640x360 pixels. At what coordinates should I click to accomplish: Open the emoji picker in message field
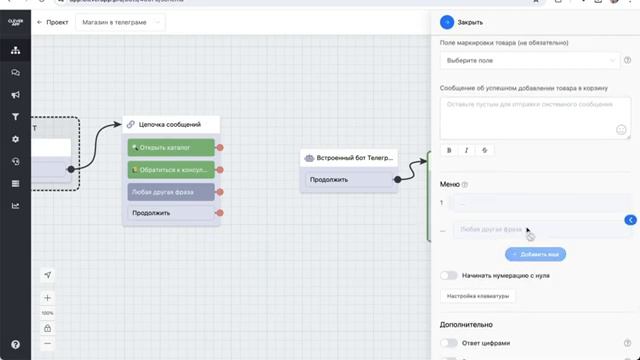click(621, 130)
